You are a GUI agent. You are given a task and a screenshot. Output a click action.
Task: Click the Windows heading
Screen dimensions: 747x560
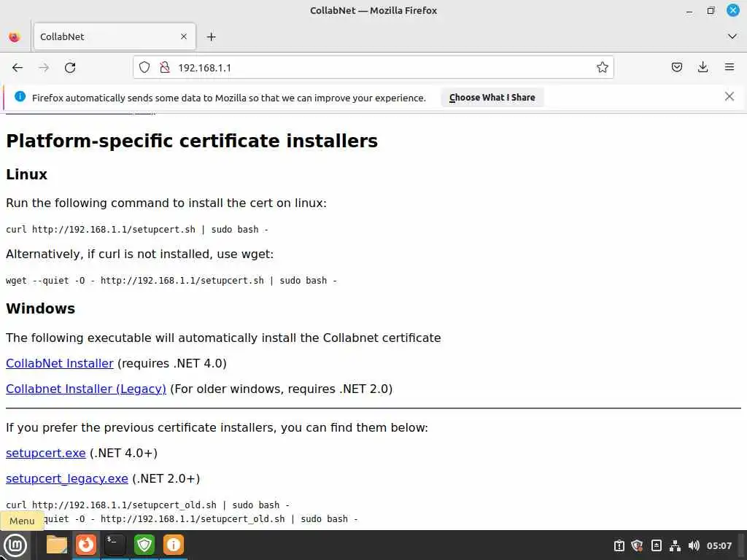click(41, 308)
